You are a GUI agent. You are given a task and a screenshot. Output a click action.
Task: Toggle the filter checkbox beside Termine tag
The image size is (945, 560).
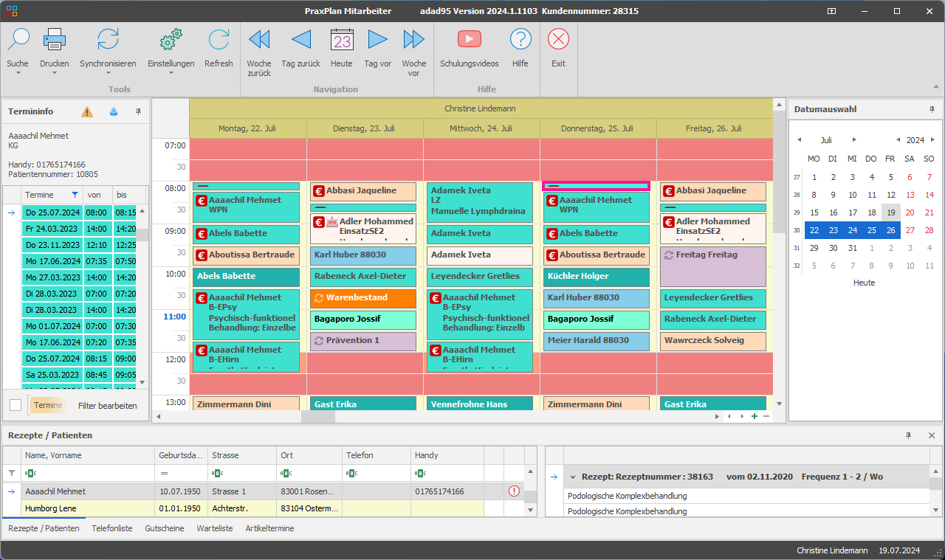coord(16,405)
